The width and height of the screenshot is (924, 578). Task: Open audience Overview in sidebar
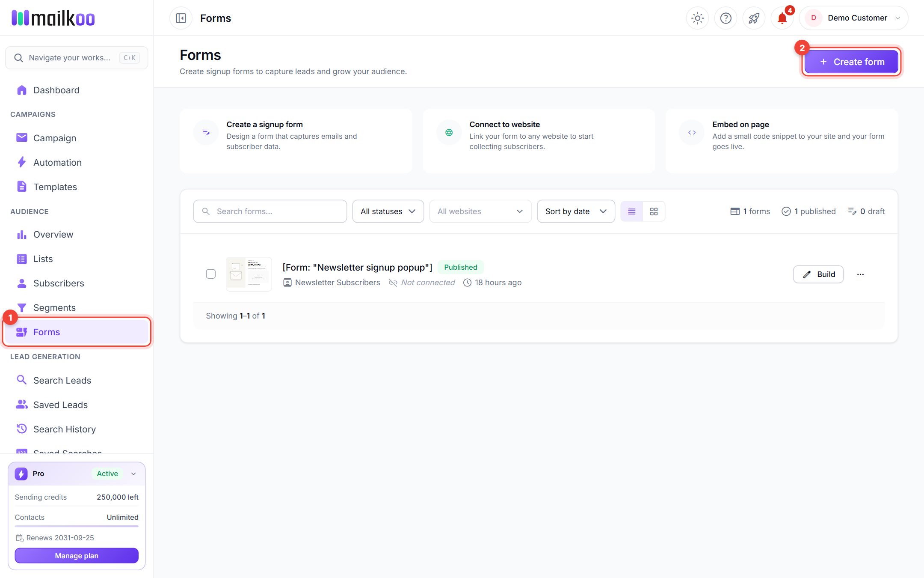(77, 235)
